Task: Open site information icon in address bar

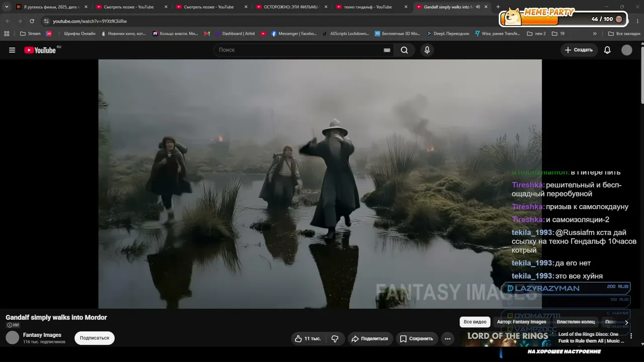Action: pos(46,21)
